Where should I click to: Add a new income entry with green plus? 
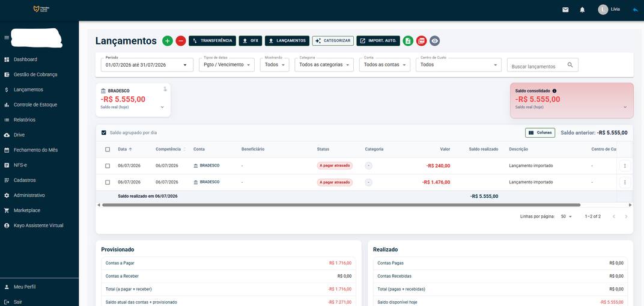tap(167, 41)
